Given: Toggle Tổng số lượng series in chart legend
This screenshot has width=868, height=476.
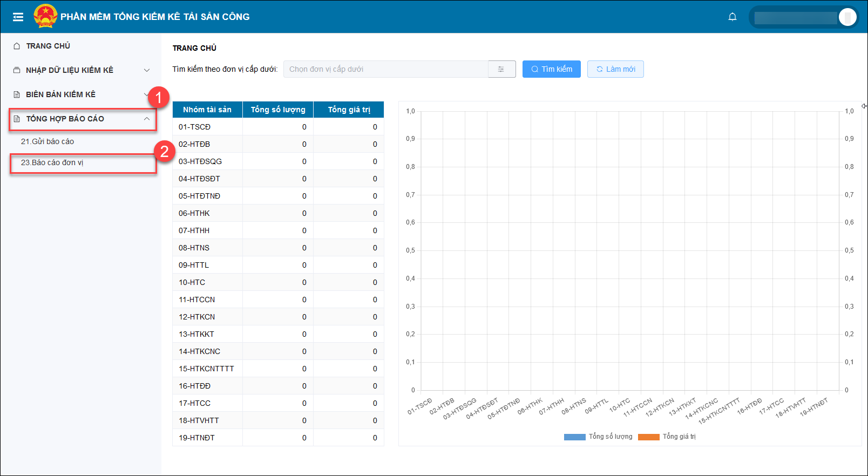Looking at the screenshot, I should [x=610, y=437].
